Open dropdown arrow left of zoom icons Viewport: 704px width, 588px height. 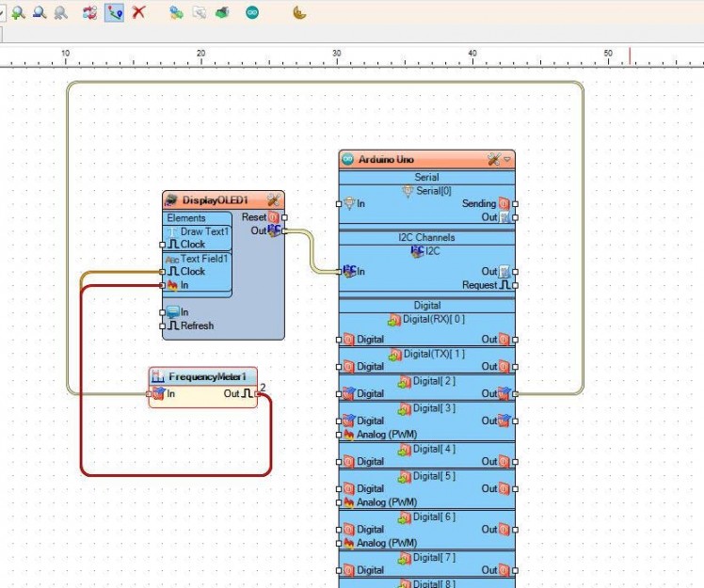coord(3,13)
